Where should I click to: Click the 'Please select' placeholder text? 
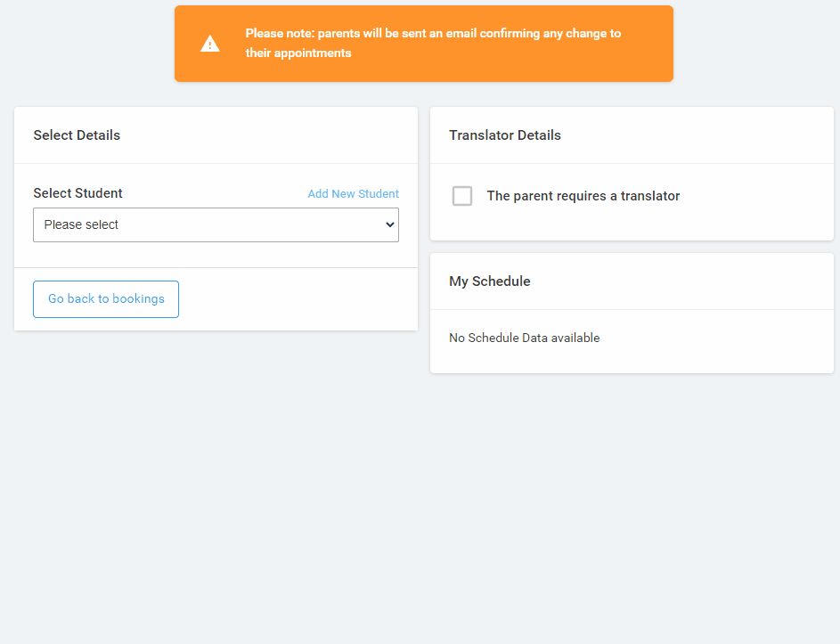(x=81, y=224)
